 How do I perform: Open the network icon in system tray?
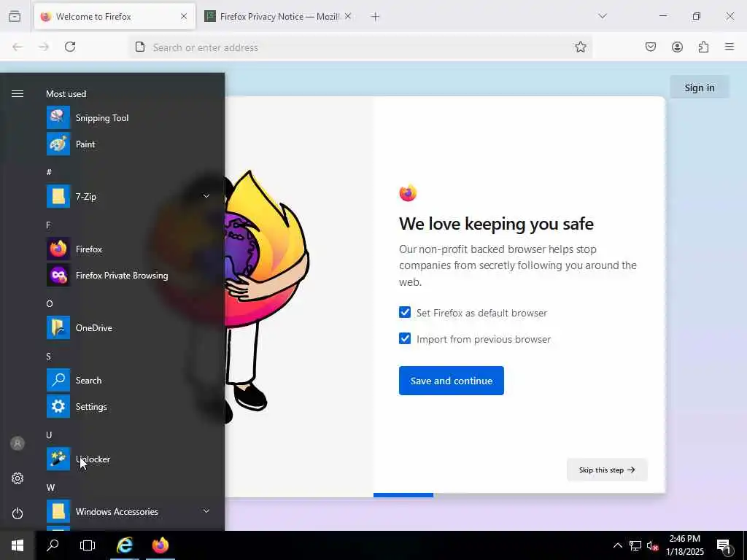click(635, 545)
